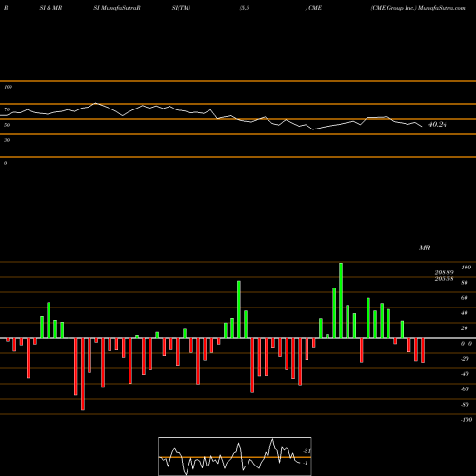Click the MR axis label -20
Viewport: 476px width, 476px height.
pyautogui.click(x=465, y=359)
